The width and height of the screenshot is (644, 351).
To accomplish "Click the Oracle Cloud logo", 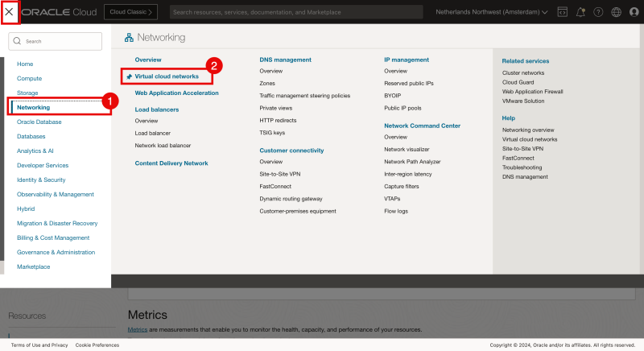I will (60, 12).
